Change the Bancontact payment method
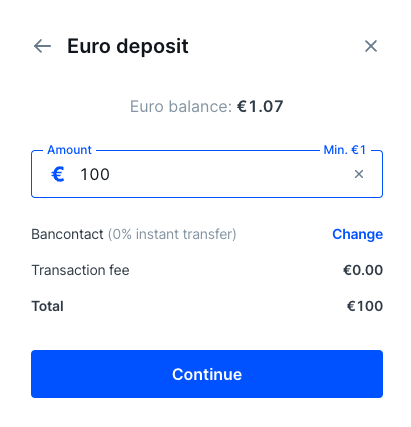This screenshot has height=427, width=411. click(357, 234)
